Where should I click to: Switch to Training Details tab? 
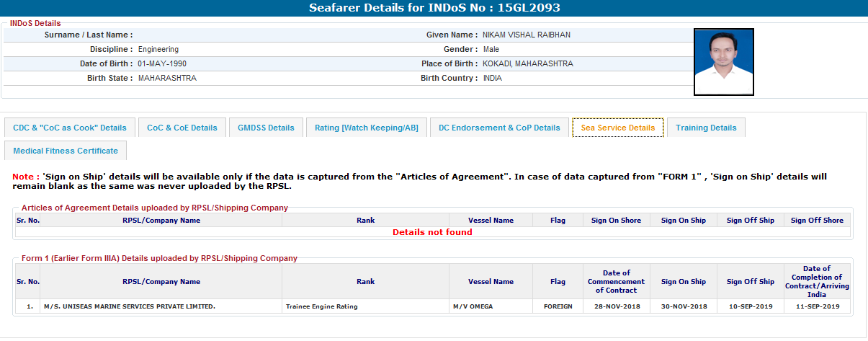(706, 128)
